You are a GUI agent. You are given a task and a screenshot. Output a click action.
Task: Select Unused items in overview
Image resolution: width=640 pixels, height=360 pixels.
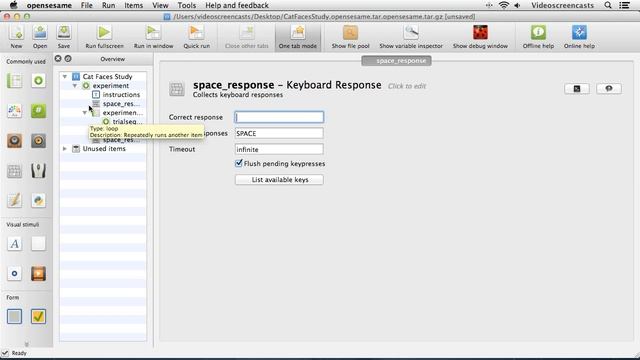104,149
